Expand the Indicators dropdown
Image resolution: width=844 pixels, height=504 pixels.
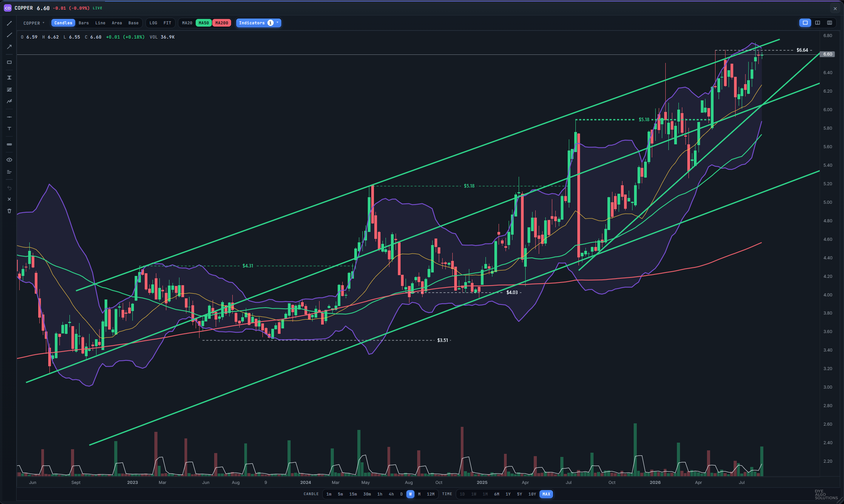[x=259, y=23]
